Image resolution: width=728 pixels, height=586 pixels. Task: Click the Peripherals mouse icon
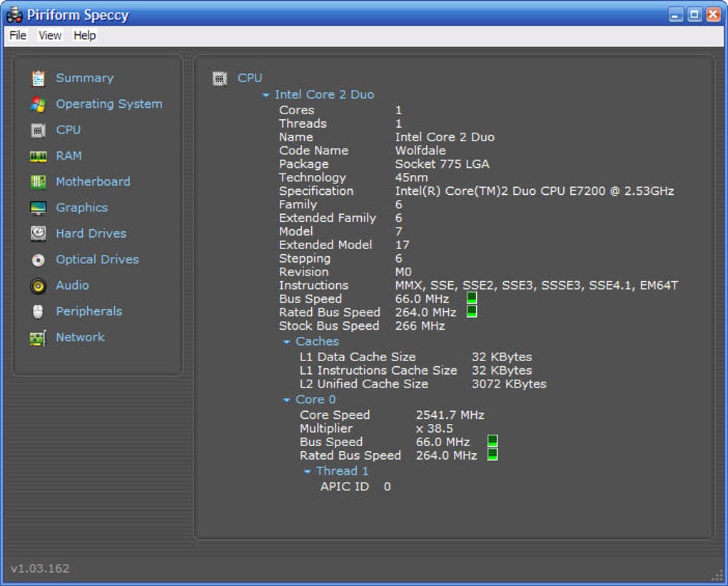[x=38, y=312]
